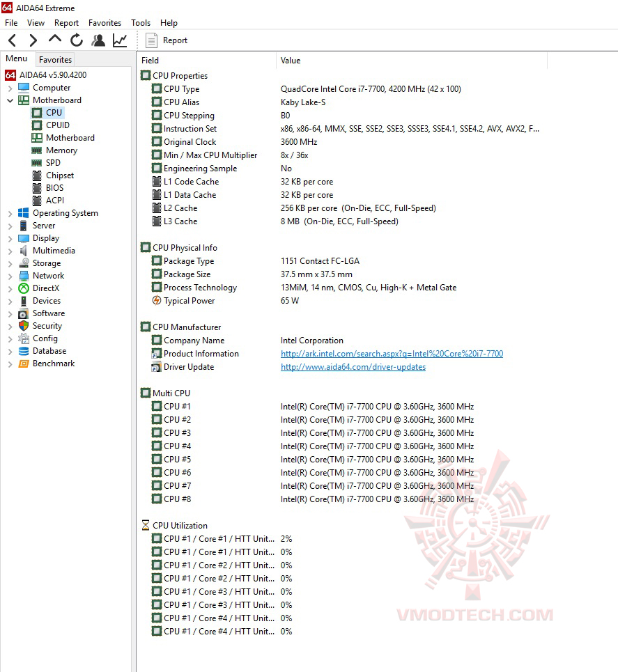Screen dimensions: 618x672
Task: Open the graph chart toolbar icon
Action: (120, 40)
